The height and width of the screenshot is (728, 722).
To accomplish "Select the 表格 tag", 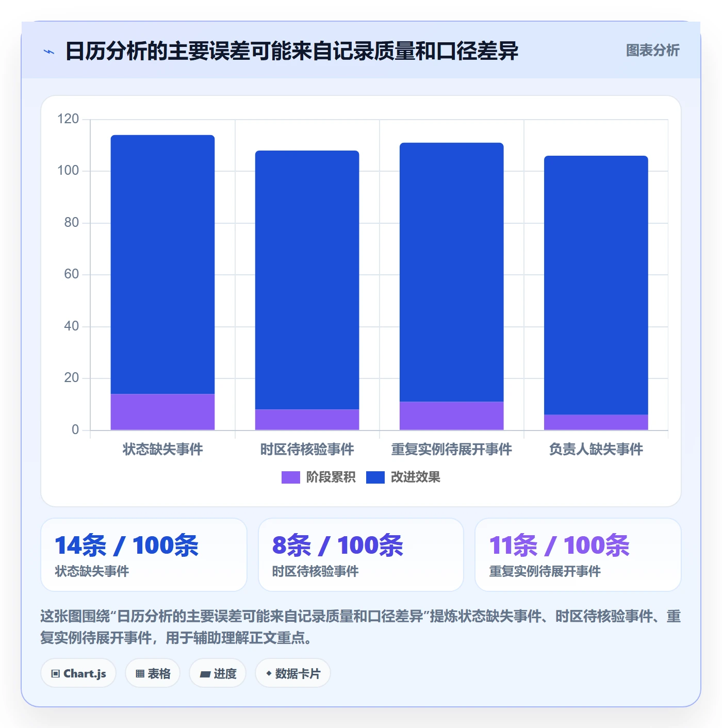I will point(153,673).
